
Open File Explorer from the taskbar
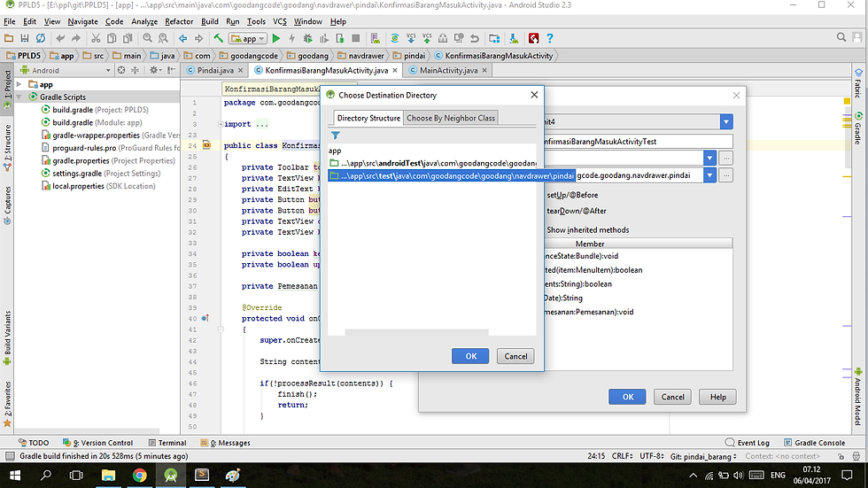tap(108, 476)
